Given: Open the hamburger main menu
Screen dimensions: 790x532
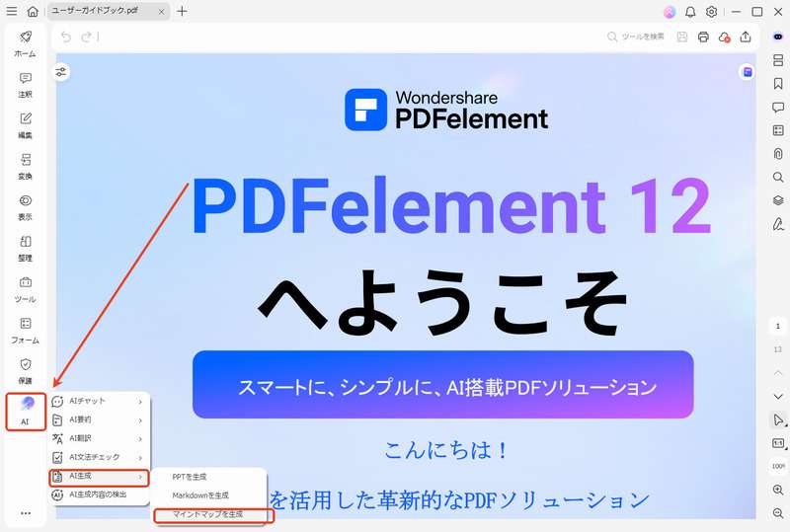Looking at the screenshot, I should pyautogui.click(x=11, y=11).
